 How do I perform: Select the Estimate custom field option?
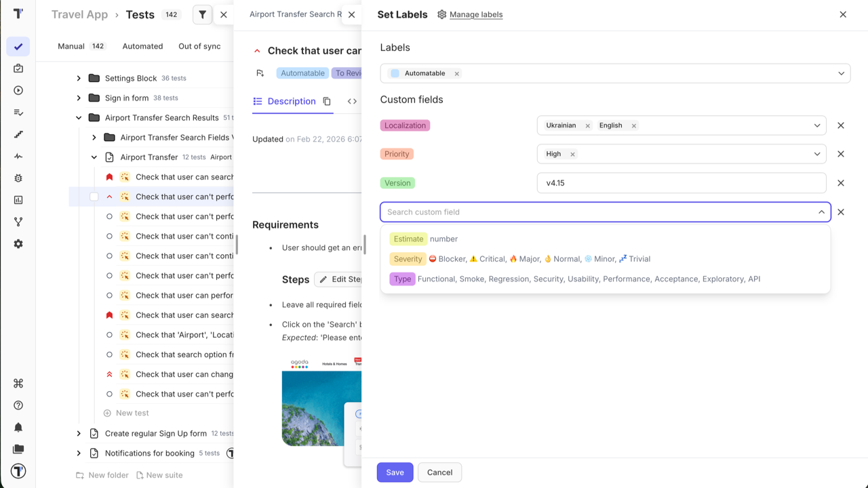[606, 239]
